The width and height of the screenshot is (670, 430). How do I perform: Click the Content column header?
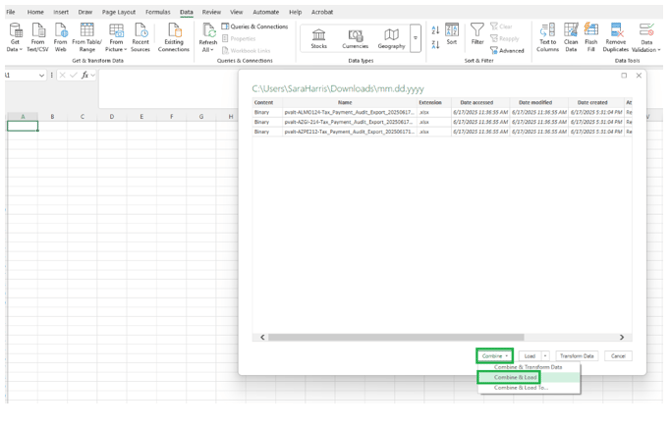267,103
